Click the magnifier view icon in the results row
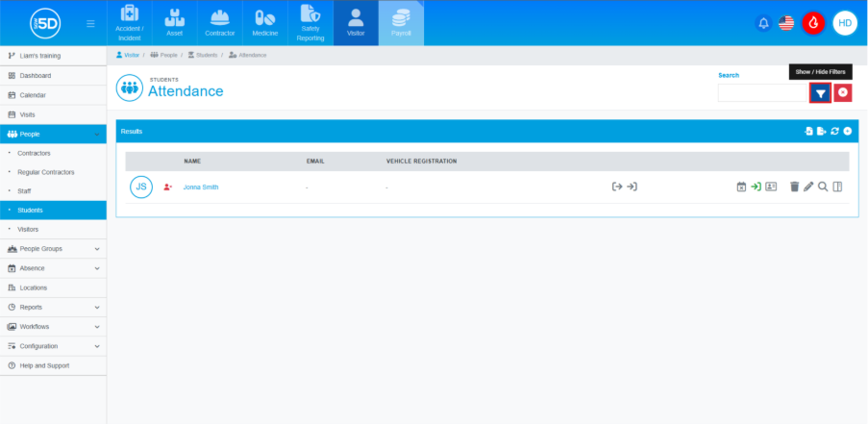Image resolution: width=868 pixels, height=424 pixels. pyautogui.click(x=823, y=187)
